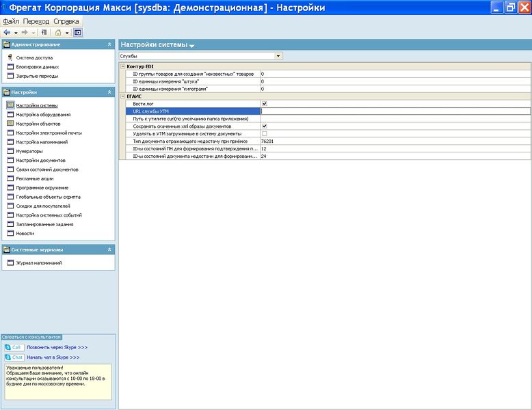Click the Настройки документов icon
The width and height of the screenshot is (532, 410).
tap(10, 160)
